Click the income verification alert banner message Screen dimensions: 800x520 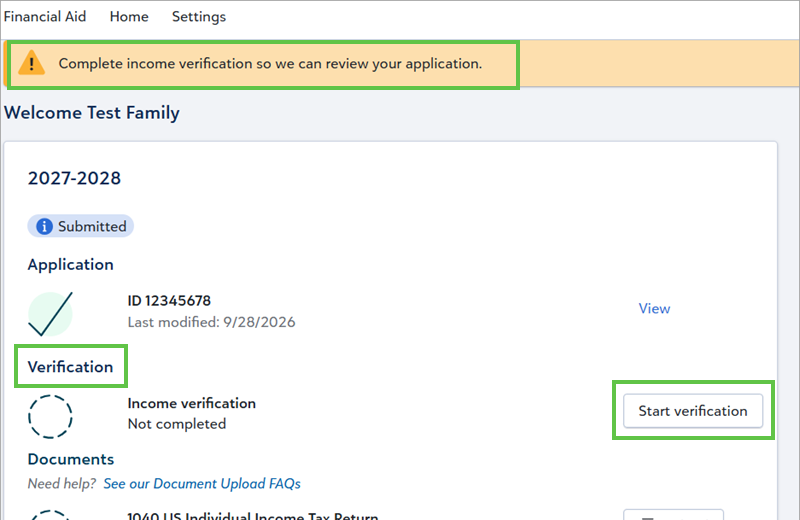click(x=270, y=63)
